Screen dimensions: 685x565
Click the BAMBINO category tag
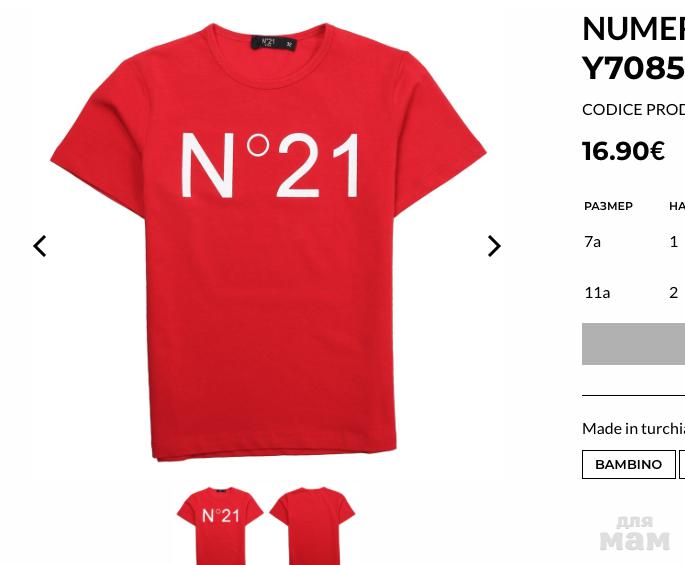(x=629, y=464)
